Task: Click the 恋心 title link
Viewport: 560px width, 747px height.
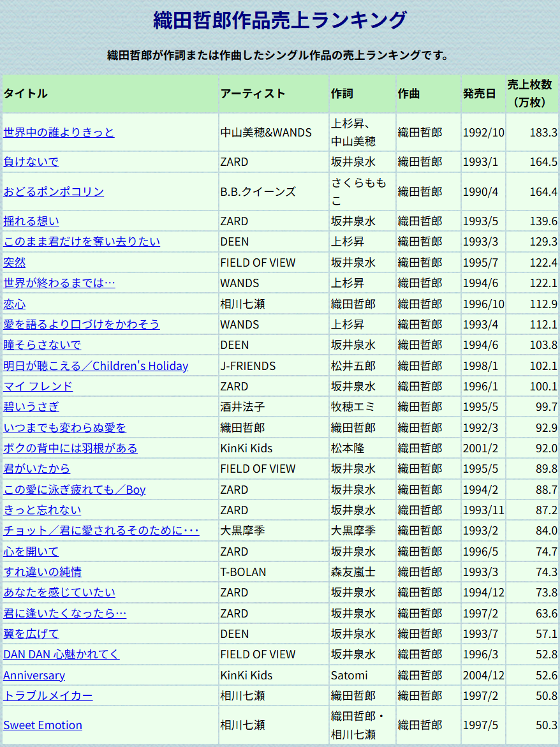Action: click(15, 304)
